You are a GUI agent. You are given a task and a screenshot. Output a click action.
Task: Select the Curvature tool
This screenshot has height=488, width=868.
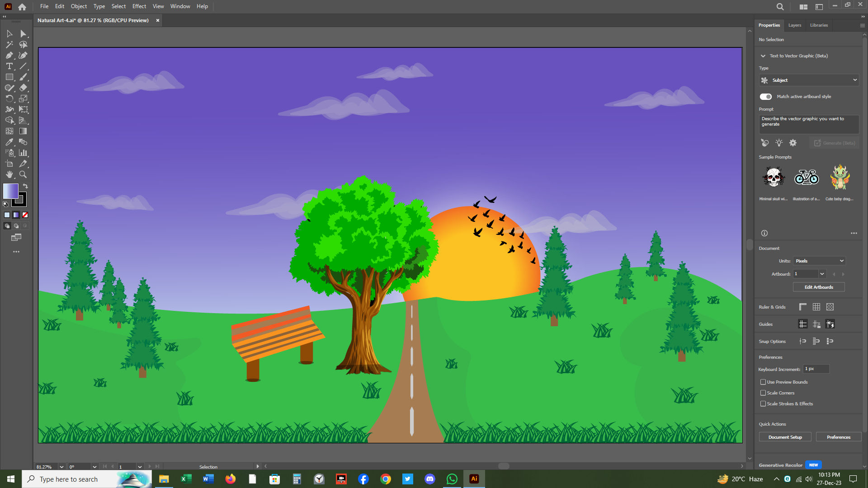[23, 56]
